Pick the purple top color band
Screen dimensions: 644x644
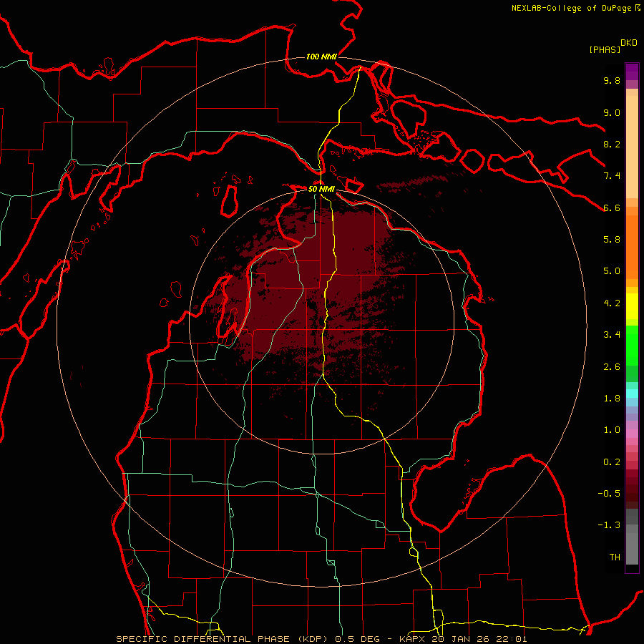click(x=632, y=72)
